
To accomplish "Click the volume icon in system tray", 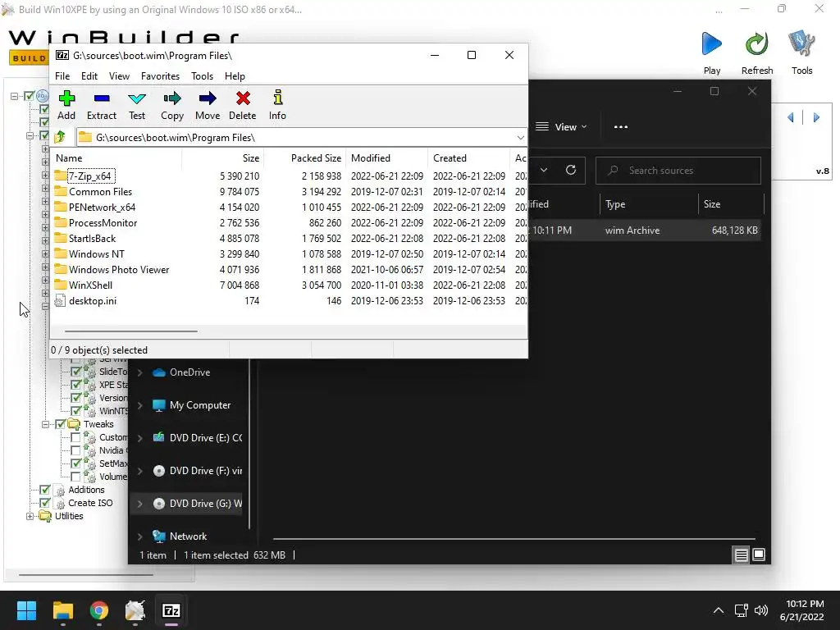I will (760, 610).
